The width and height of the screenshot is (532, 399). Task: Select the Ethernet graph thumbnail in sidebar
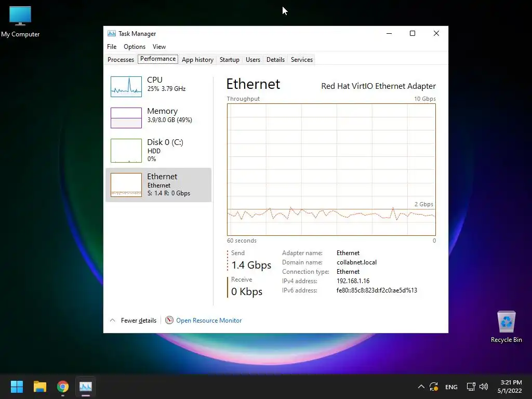pyautogui.click(x=126, y=185)
